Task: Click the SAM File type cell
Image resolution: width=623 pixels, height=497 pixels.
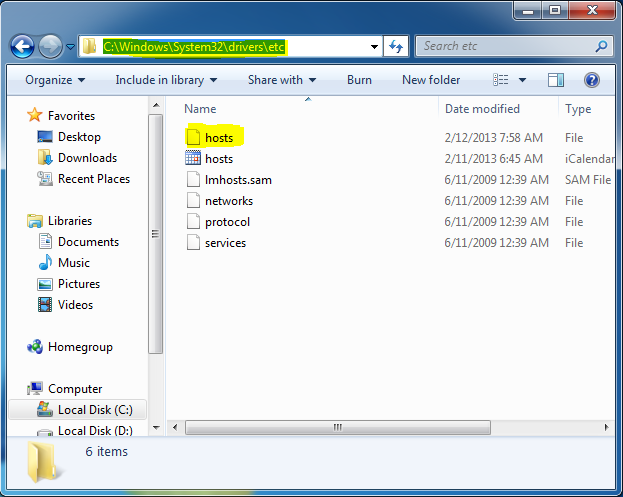Action: [588, 180]
